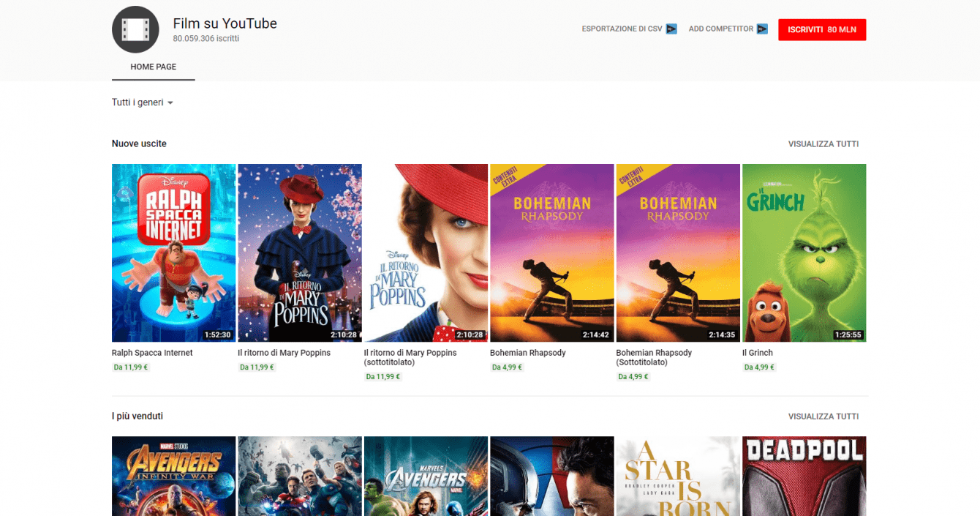
Task: Click the 'I più venduti' section heading
Action: click(137, 416)
